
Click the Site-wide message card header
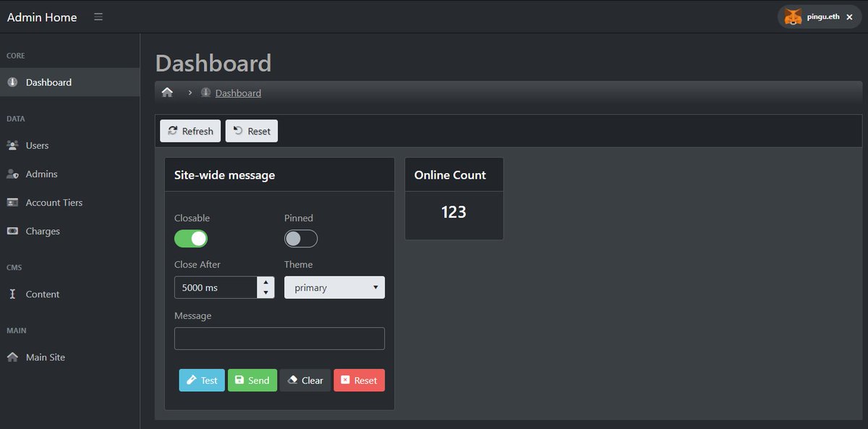pyautogui.click(x=279, y=175)
